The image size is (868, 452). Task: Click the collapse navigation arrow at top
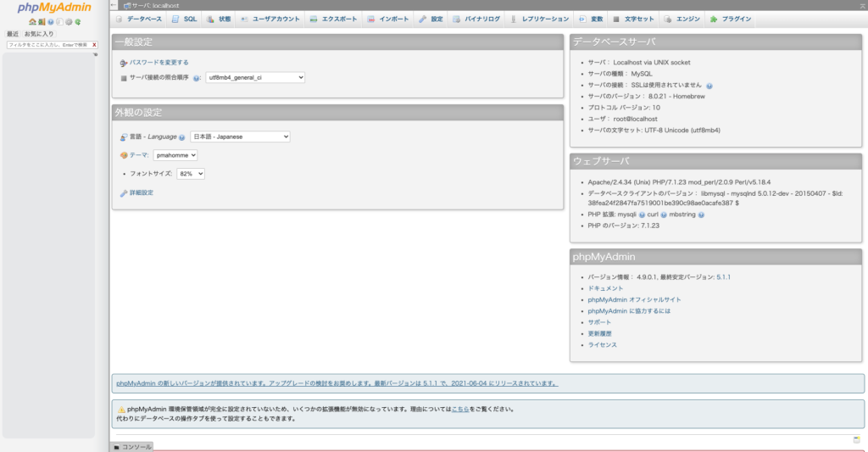[x=114, y=5]
